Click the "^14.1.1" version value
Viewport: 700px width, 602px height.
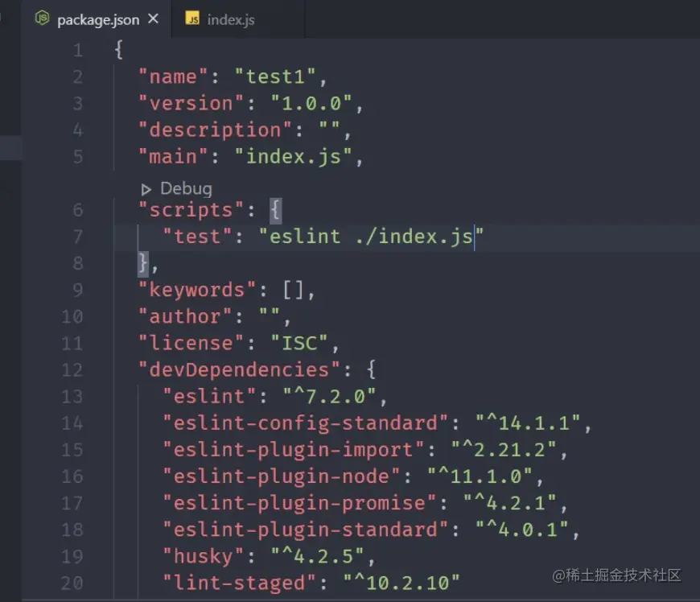pos(528,423)
